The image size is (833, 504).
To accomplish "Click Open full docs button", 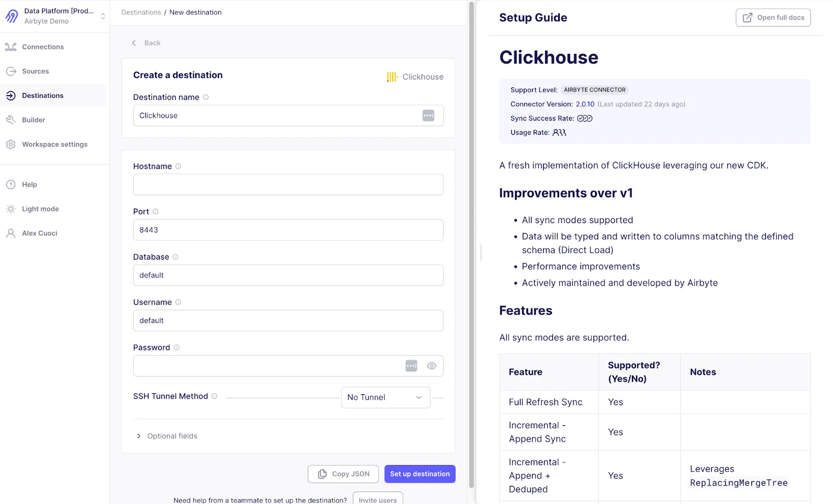I will click(x=773, y=18).
